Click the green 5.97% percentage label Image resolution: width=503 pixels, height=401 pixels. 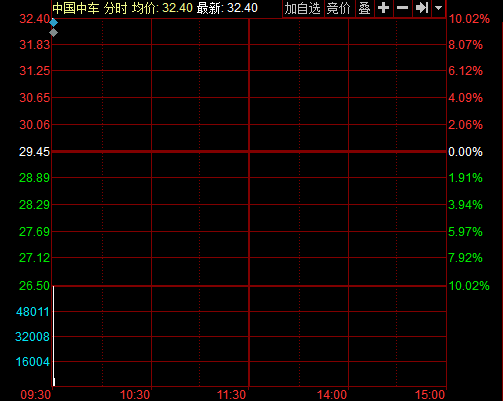pos(466,232)
